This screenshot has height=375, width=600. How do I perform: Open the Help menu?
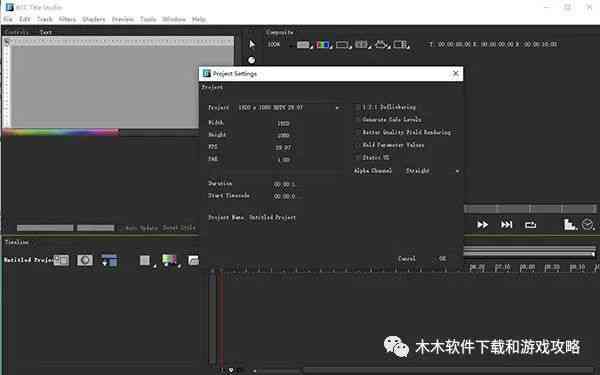(199, 19)
